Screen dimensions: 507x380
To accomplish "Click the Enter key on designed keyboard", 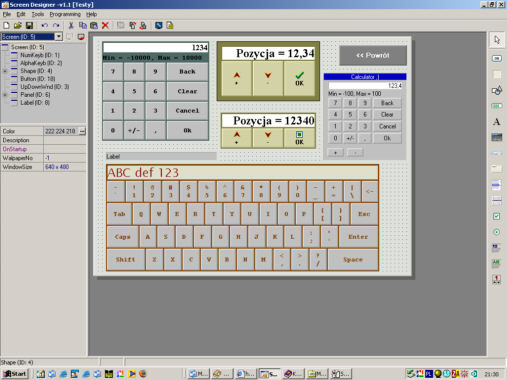I will [x=358, y=237].
